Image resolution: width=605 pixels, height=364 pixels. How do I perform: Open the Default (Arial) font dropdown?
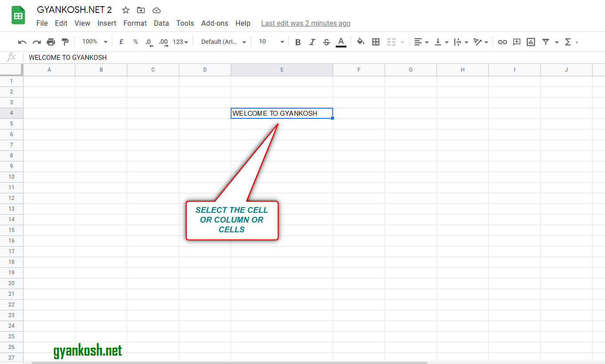click(x=224, y=42)
